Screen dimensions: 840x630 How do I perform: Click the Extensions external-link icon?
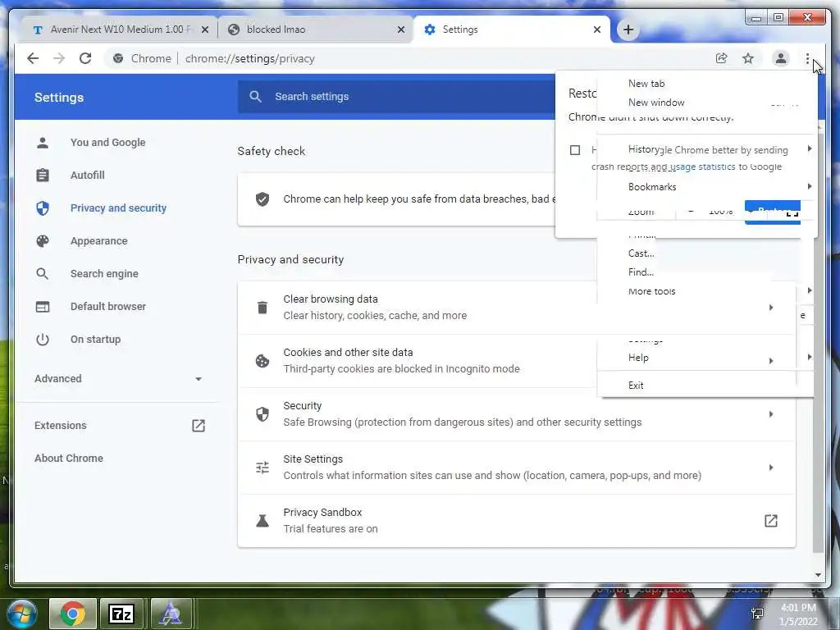click(199, 426)
